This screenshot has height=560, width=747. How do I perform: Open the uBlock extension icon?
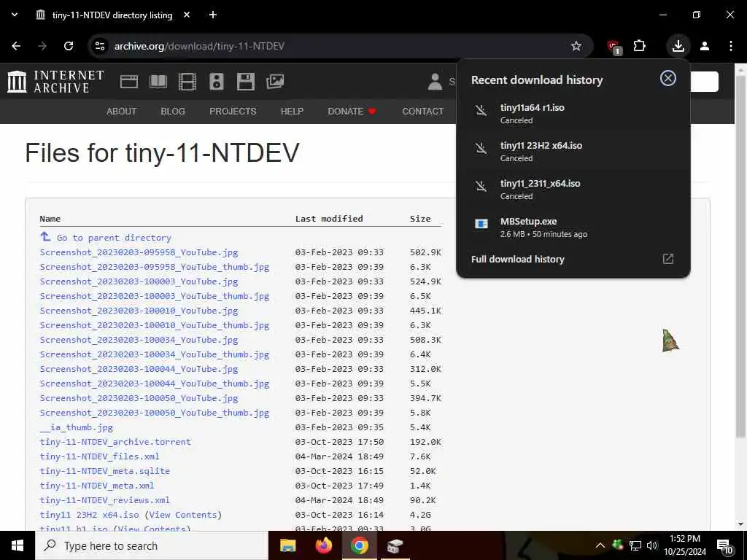click(x=614, y=47)
